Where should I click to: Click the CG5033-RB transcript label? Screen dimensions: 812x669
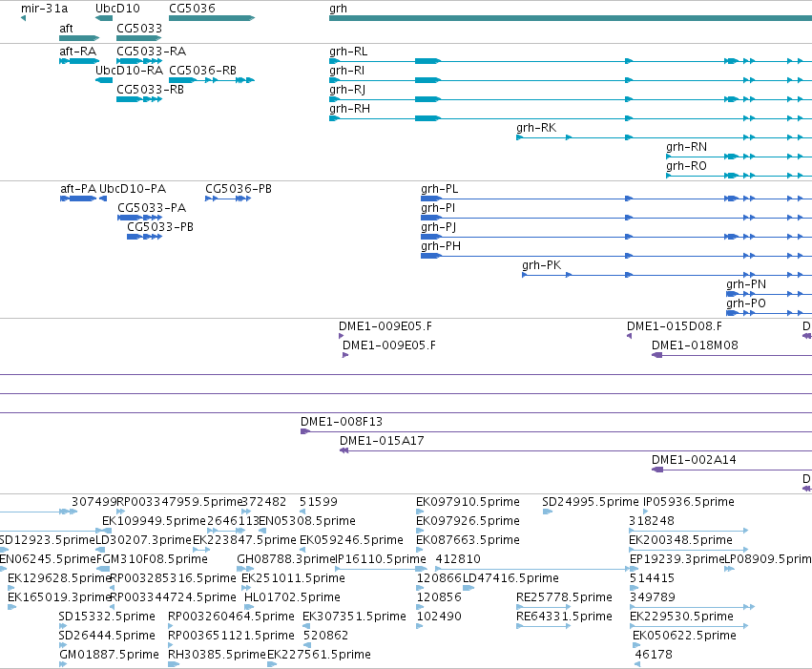[x=150, y=90]
